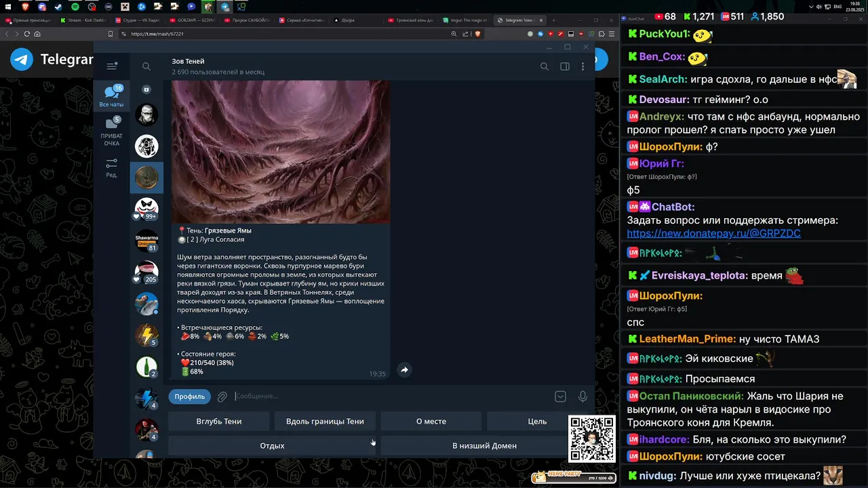This screenshot has height=488, width=868.
Task: Open the green bottle avatar chat
Action: point(146,367)
